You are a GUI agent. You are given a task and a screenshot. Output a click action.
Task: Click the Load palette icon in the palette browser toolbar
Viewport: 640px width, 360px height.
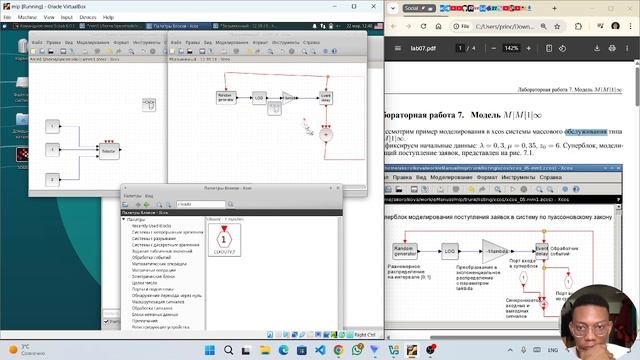coord(126,204)
